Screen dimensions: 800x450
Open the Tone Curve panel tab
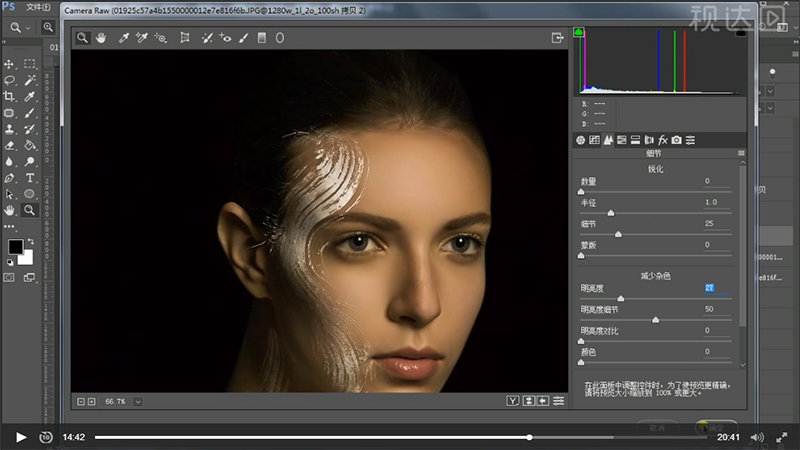[594, 140]
